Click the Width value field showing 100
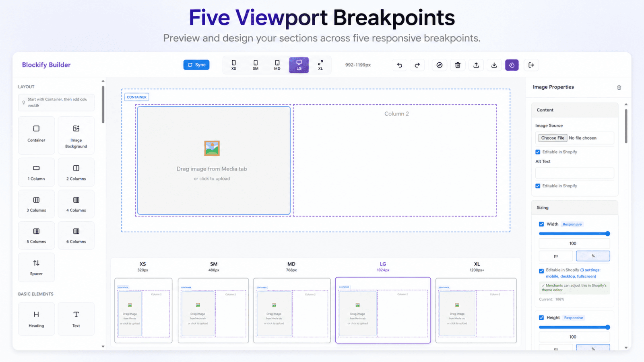Screen dimensions: 644x362 [x=574, y=243]
